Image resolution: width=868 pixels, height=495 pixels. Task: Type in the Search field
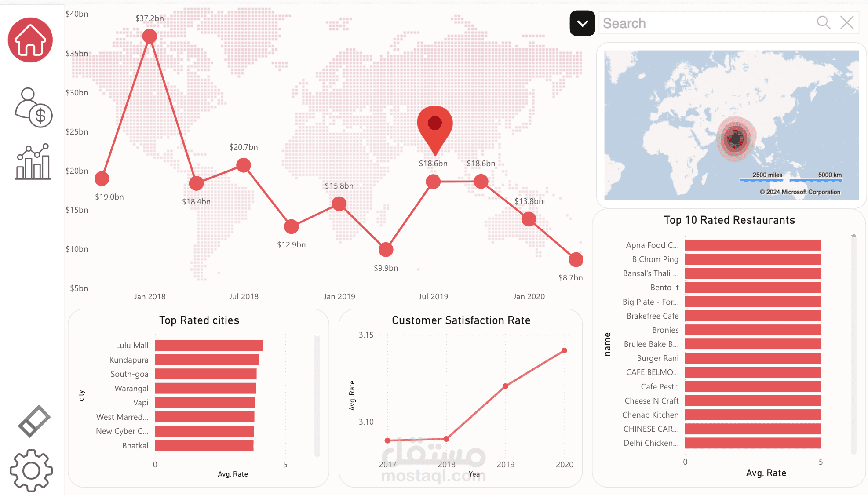tap(704, 23)
